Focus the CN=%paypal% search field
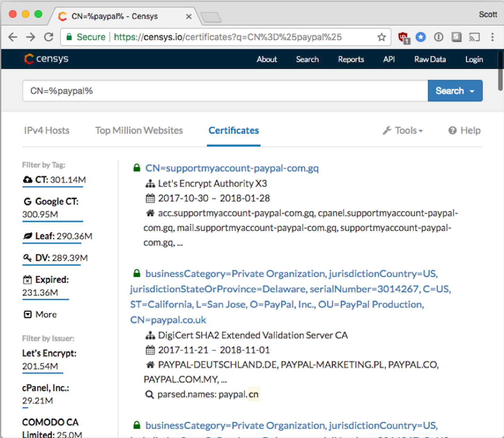 pos(225,91)
